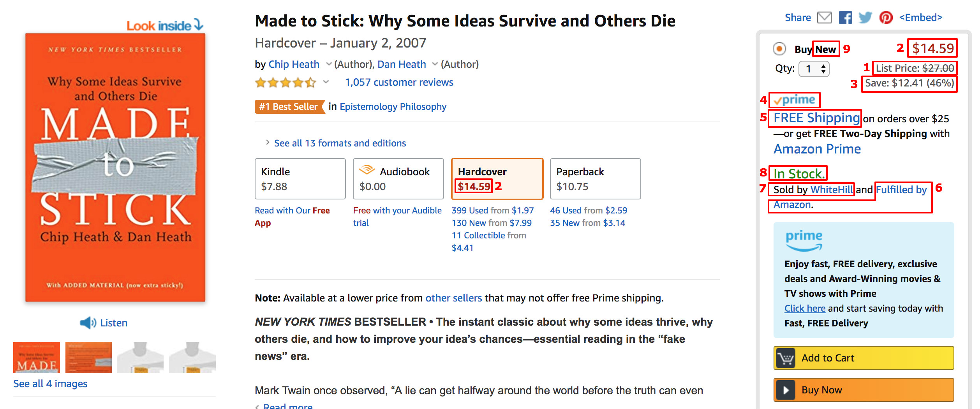This screenshot has width=980, height=409.
Task: Select the Paperback format box
Action: tap(595, 178)
